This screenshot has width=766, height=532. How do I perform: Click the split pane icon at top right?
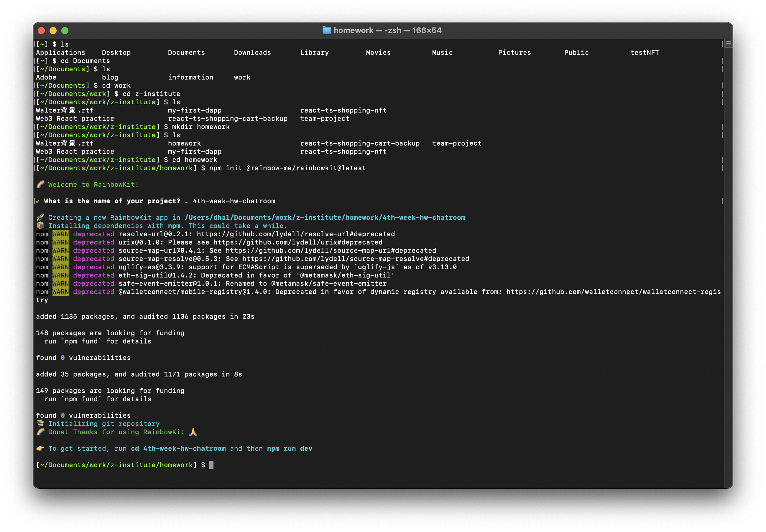click(729, 43)
